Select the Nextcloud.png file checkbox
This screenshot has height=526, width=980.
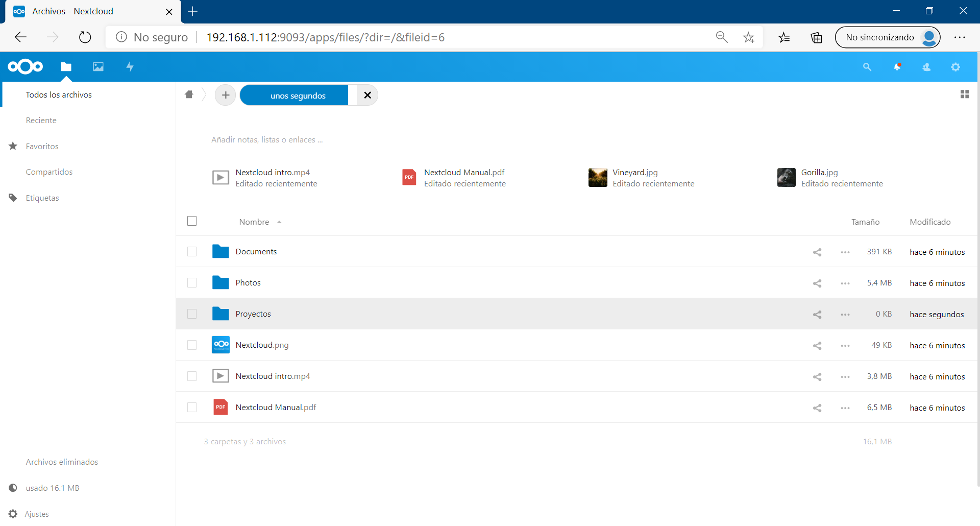[192, 345]
